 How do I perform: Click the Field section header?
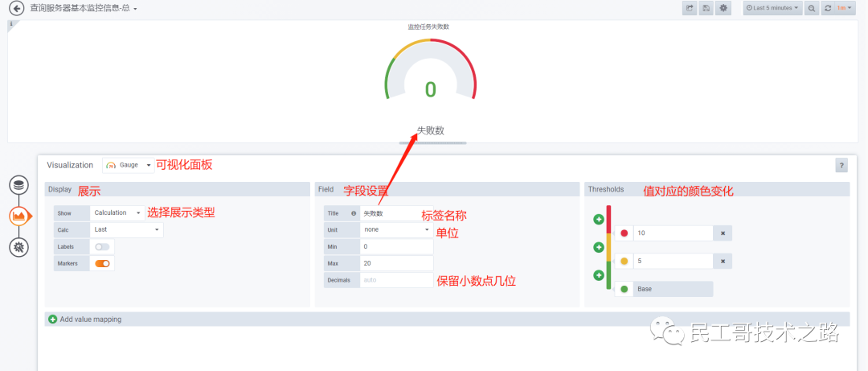[x=447, y=189]
